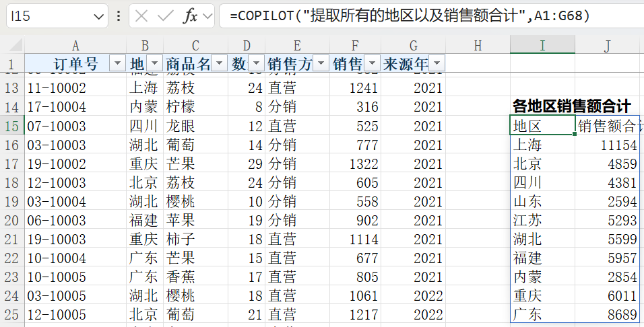Select row 20 via its row header

(12, 220)
